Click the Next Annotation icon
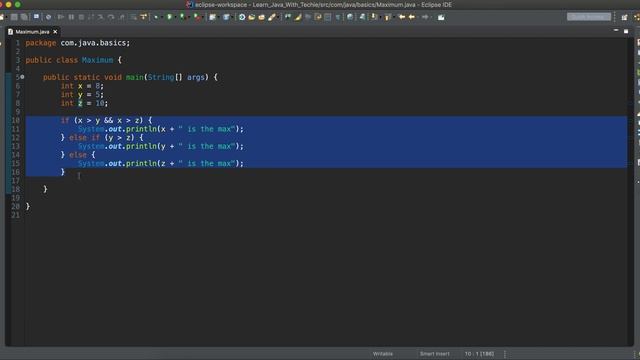640x360 pixels. 374,17
